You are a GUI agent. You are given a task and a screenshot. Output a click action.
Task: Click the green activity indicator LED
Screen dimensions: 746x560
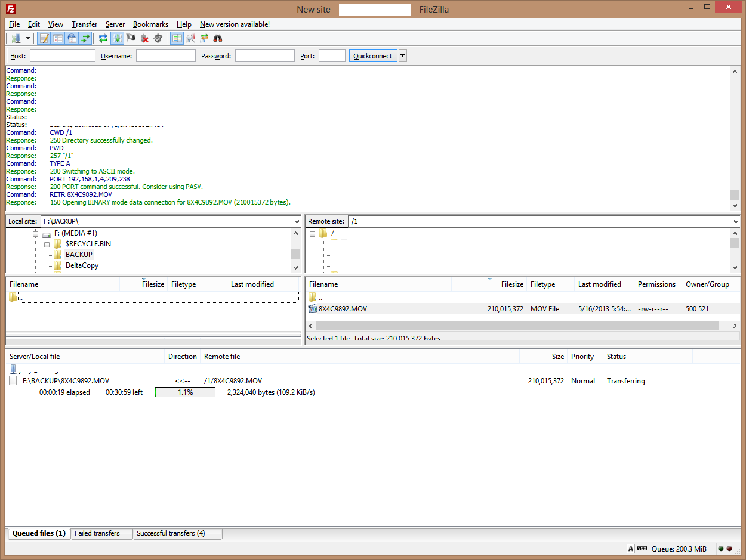[x=720, y=549]
